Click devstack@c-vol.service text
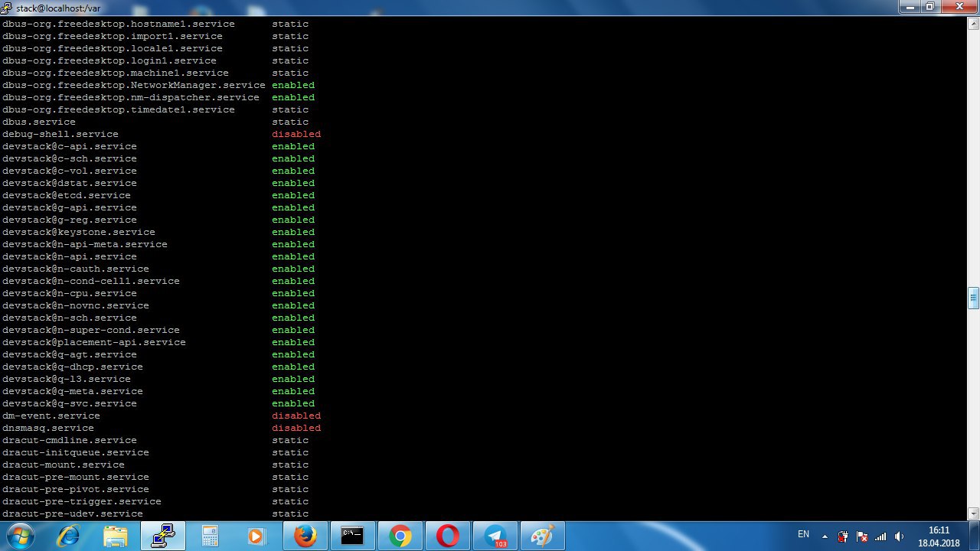The width and height of the screenshot is (980, 551). [70, 171]
